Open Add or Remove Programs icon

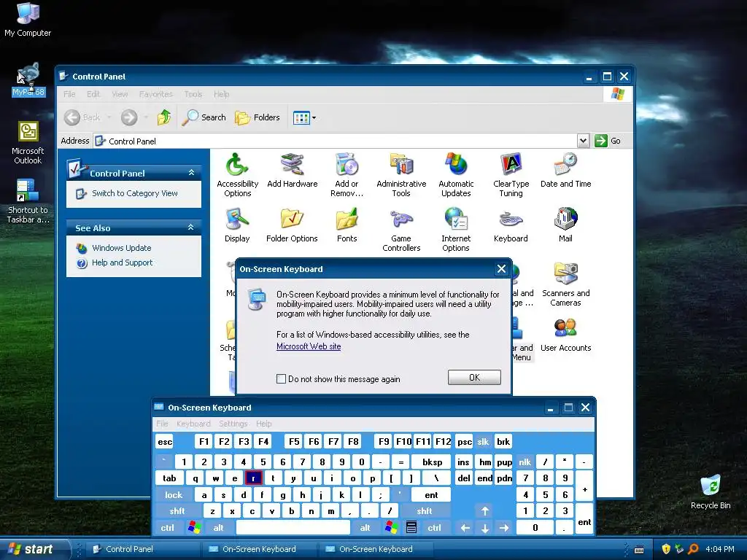point(347,175)
